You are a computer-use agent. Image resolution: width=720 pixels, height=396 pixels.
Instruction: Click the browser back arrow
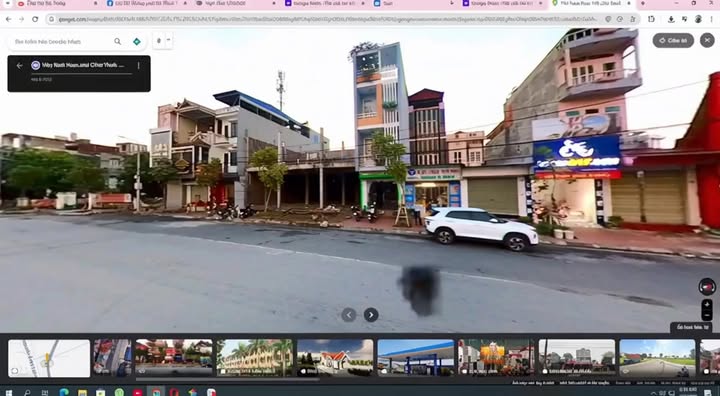click(8, 19)
